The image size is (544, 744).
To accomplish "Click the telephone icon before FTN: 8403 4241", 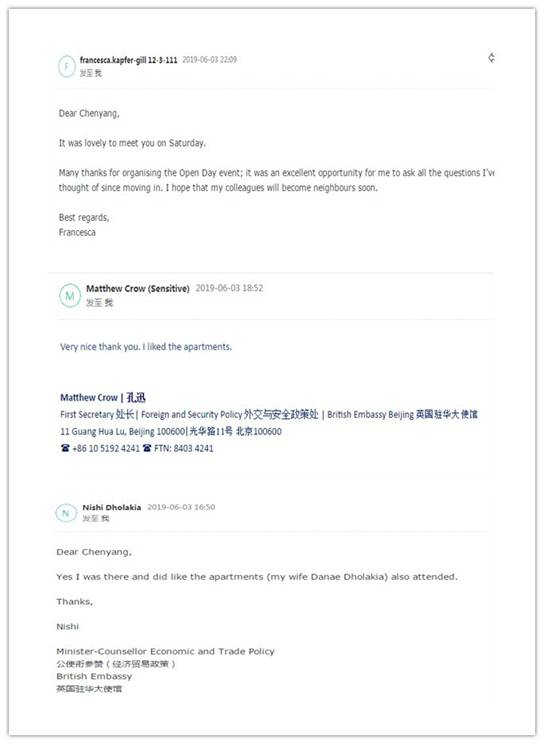I will pos(147,448).
